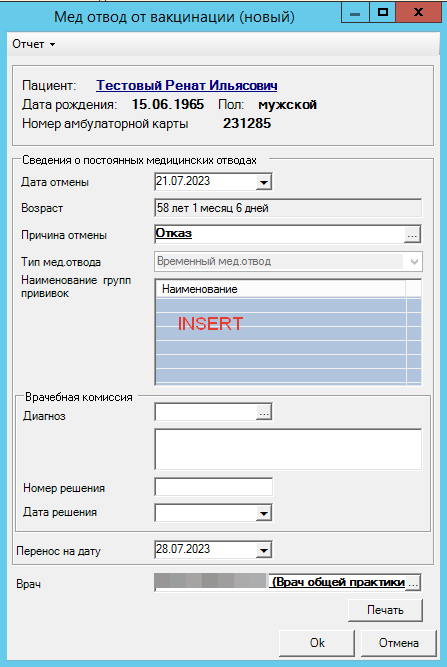Click the Печать button

[385, 610]
